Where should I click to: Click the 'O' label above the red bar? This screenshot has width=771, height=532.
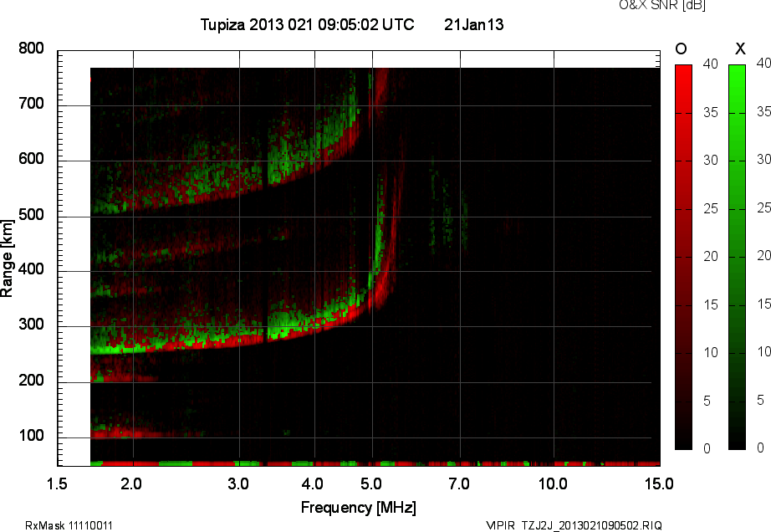pyautogui.click(x=681, y=49)
